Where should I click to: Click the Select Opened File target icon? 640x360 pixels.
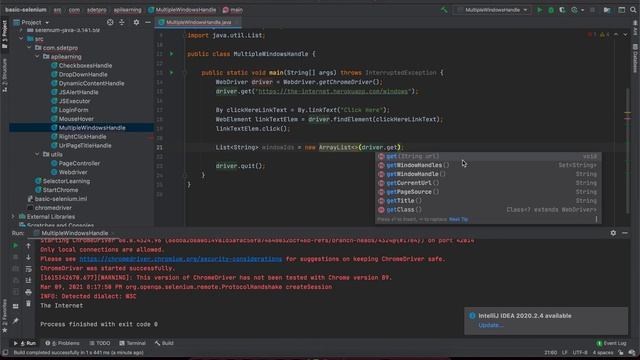point(110,22)
